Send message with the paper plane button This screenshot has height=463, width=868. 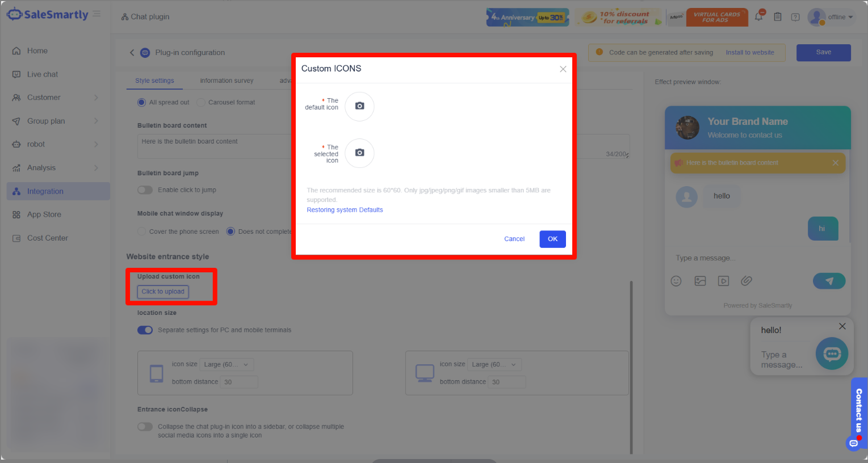click(829, 281)
